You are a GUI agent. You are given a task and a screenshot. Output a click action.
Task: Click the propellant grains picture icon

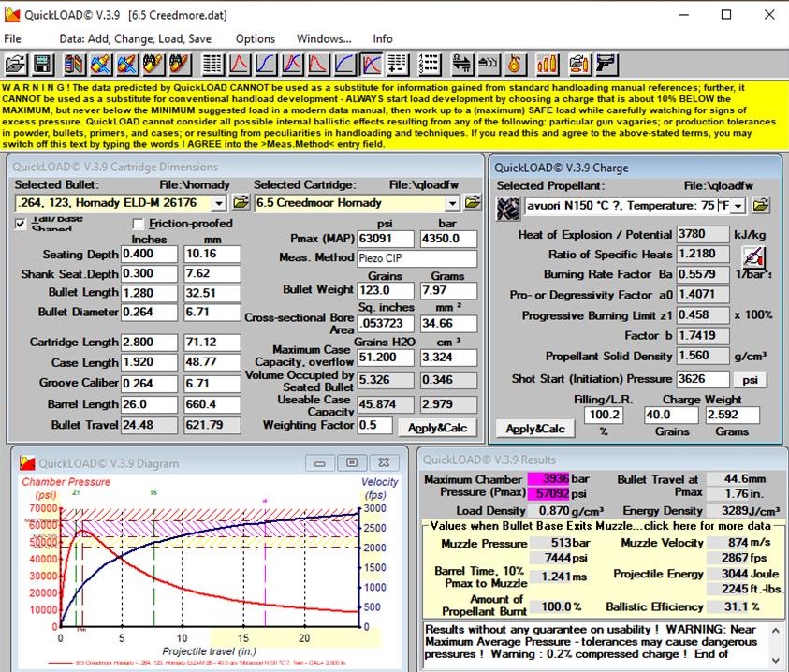(508, 208)
